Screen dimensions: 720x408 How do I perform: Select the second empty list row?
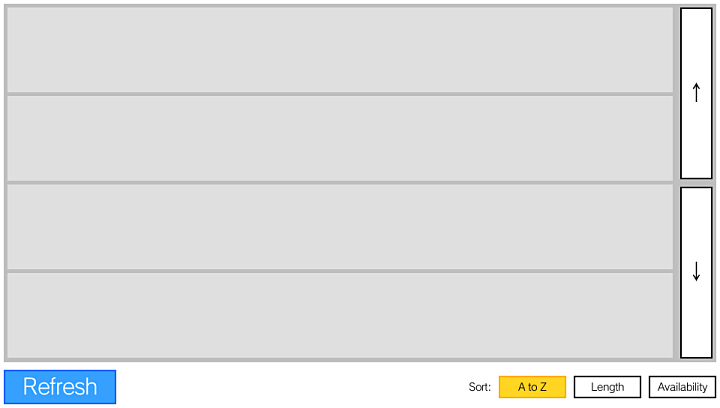point(340,138)
